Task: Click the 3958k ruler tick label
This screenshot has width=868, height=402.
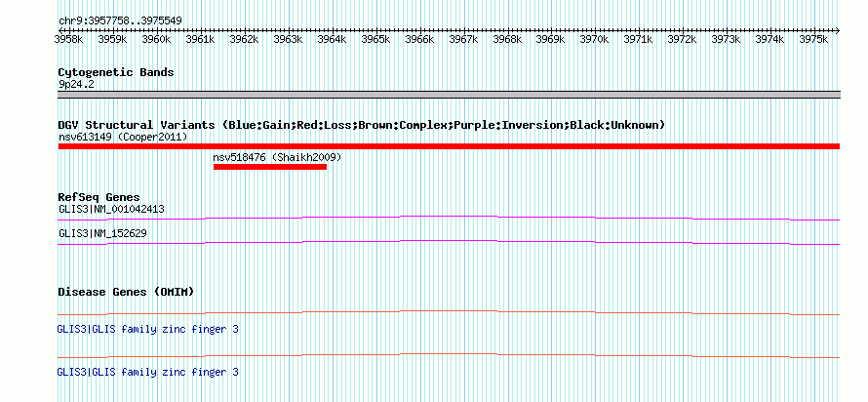Action: point(68,40)
